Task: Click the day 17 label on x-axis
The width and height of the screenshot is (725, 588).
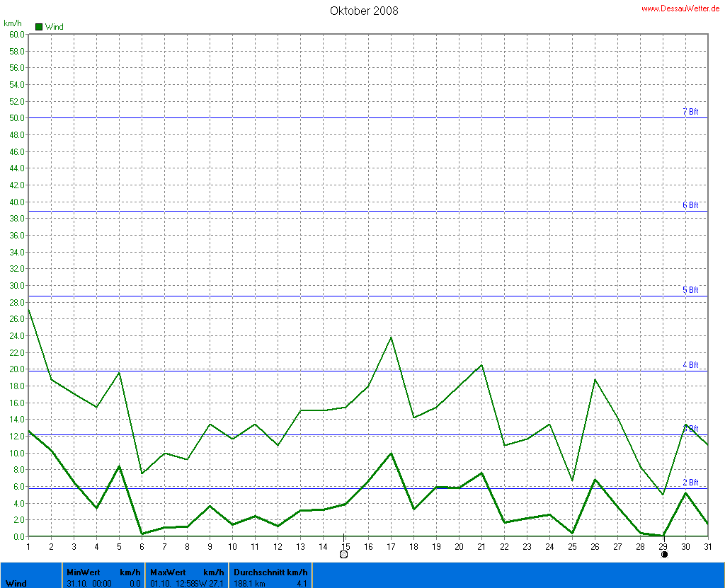Action: tap(391, 546)
